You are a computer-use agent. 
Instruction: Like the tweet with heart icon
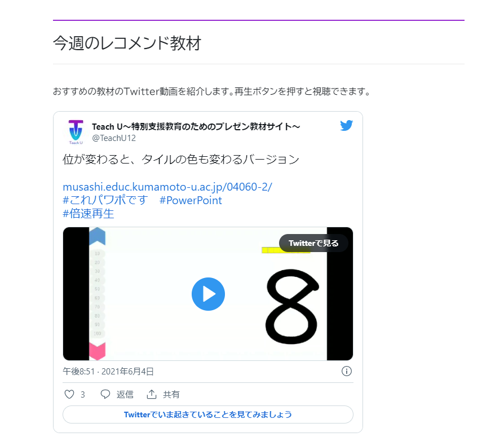coord(69,394)
